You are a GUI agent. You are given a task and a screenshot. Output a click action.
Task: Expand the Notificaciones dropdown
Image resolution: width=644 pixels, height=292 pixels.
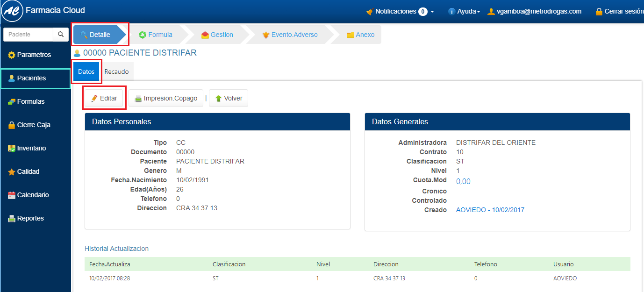[400, 11]
